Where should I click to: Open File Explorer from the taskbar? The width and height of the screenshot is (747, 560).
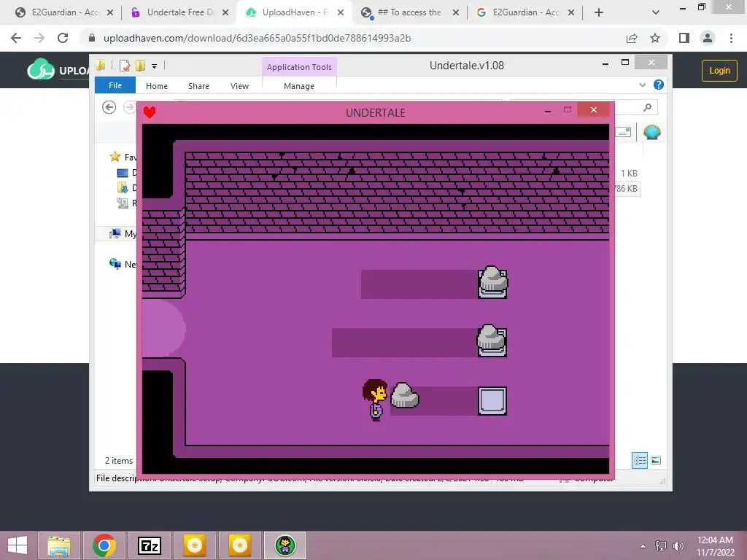59,545
